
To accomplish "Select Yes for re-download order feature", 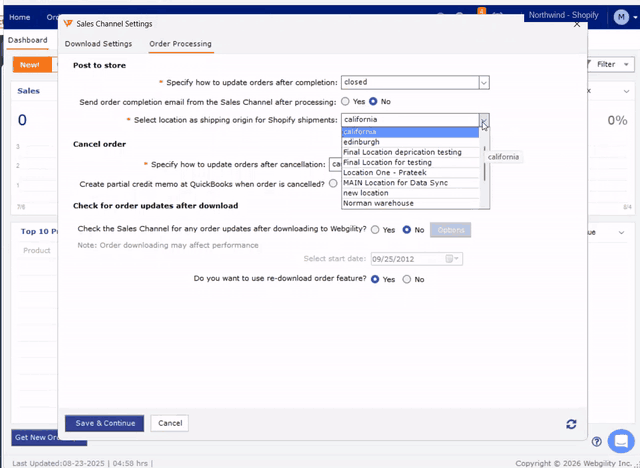I will tap(375, 279).
